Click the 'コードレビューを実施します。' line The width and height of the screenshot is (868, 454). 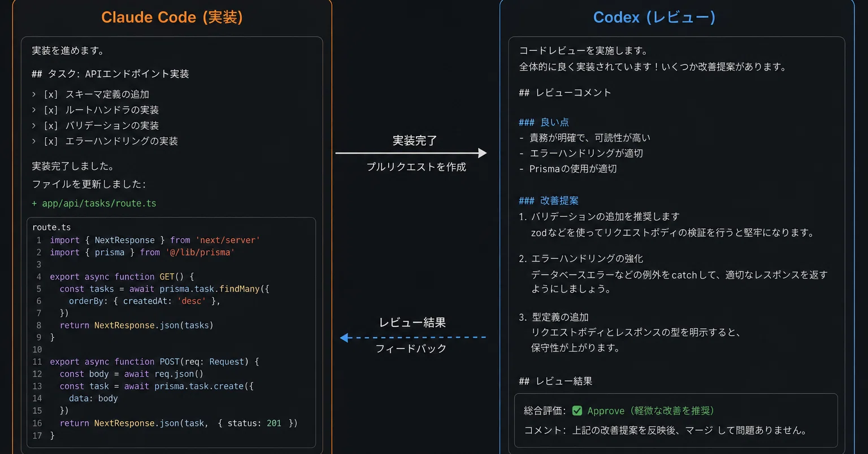point(584,51)
